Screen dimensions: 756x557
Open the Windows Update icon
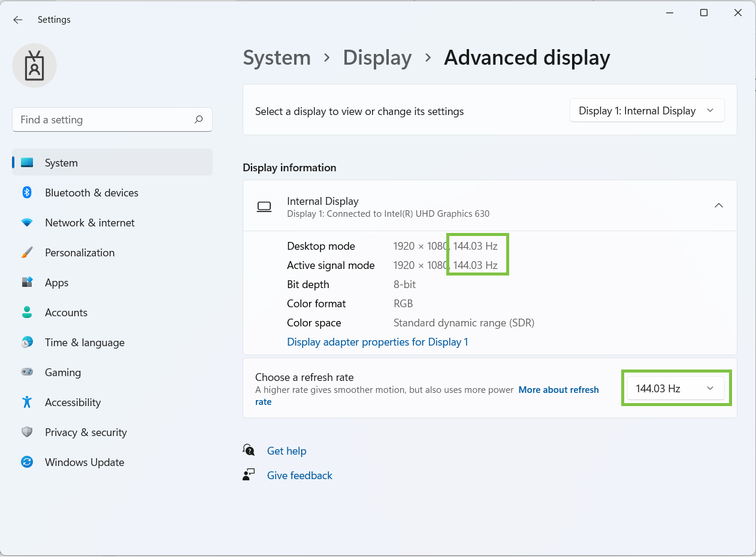27,462
